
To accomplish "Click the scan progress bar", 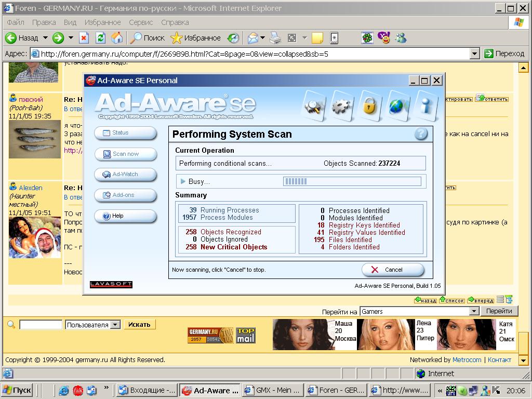I will (x=352, y=181).
